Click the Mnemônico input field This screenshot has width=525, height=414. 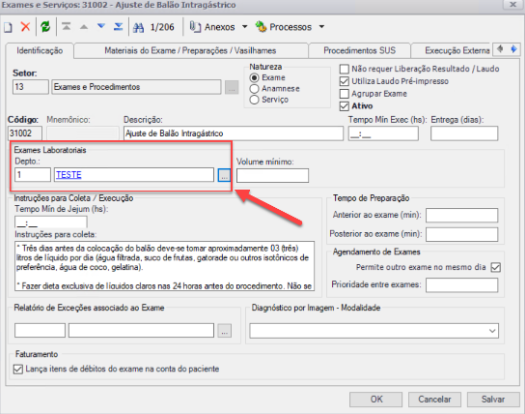point(83,133)
